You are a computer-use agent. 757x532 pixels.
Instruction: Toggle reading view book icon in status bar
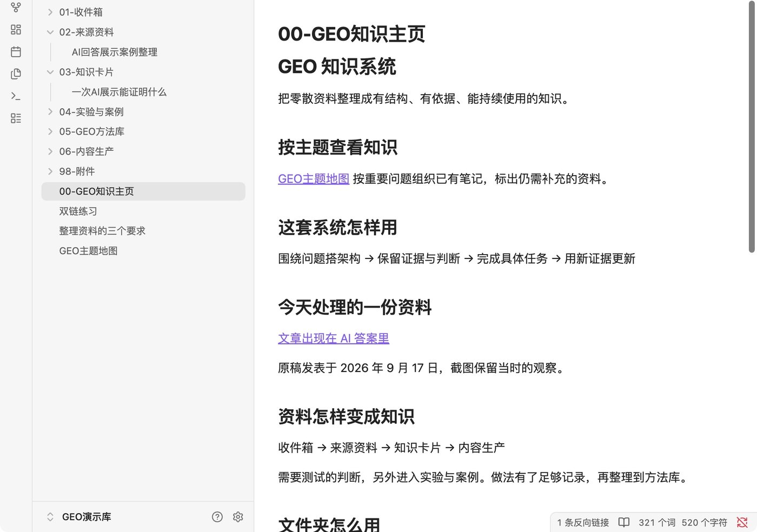point(624,522)
